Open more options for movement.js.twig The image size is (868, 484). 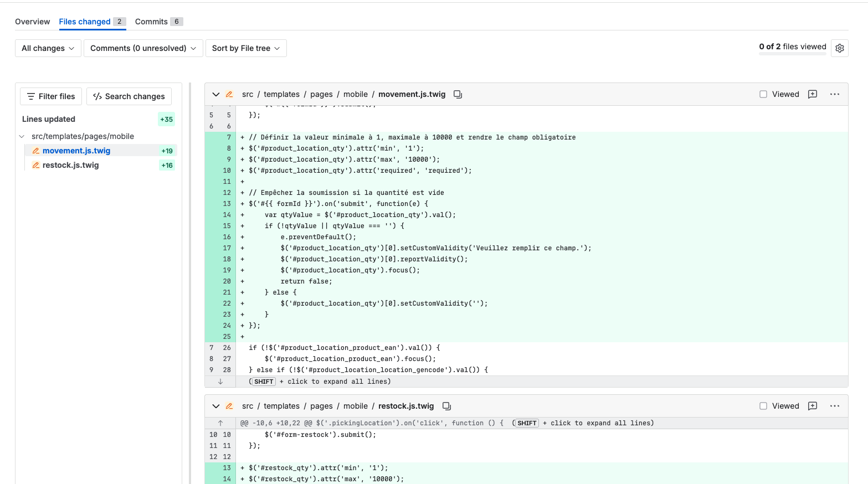coord(834,94)
